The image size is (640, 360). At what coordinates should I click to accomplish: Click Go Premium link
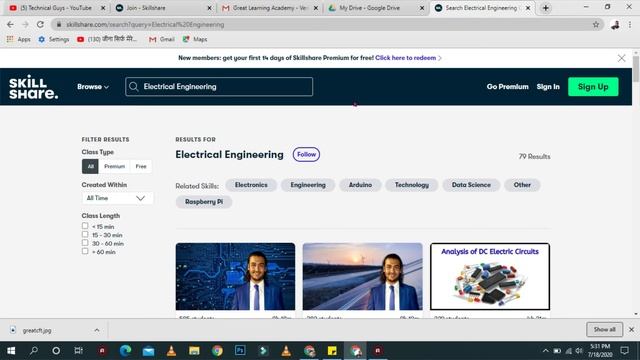507,87
